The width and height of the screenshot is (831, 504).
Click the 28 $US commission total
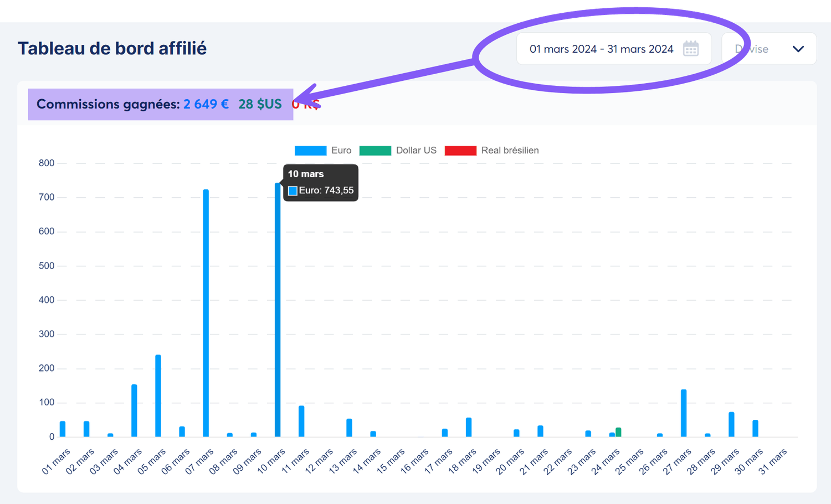tap(260, 104)
